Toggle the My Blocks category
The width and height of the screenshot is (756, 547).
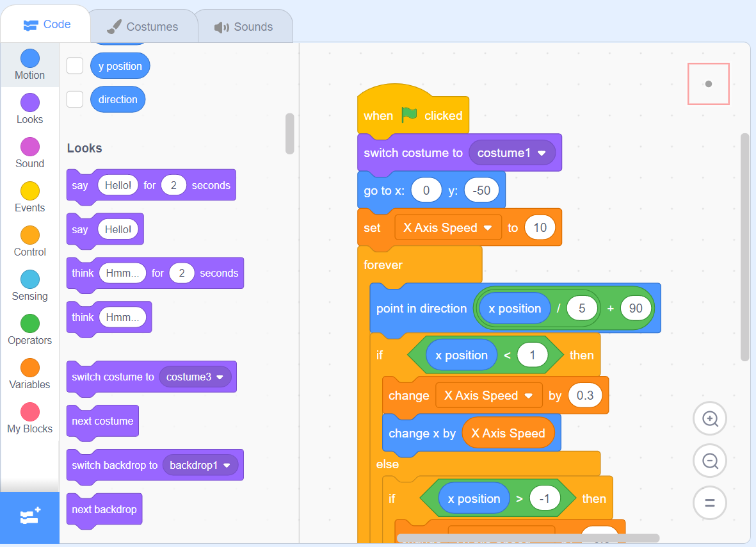pyautogui.click(x=29, y=418)
